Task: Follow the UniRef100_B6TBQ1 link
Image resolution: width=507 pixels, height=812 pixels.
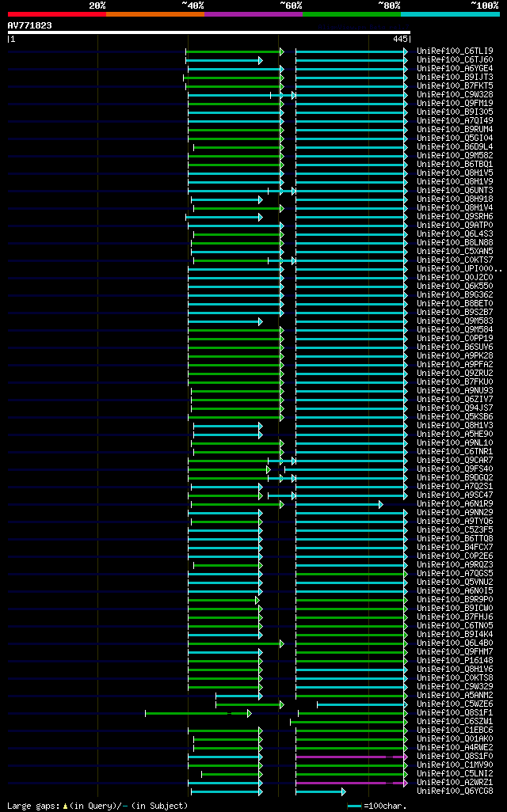Action: (x=456, y=164)
